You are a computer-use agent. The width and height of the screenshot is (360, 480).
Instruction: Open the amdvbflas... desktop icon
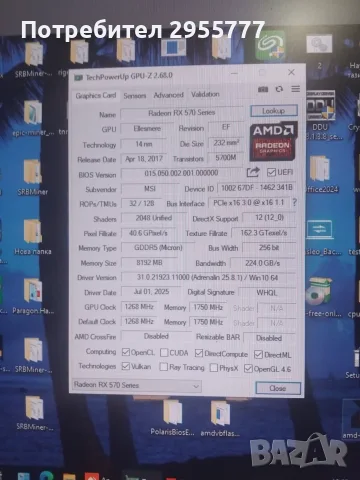coord(220,418)
